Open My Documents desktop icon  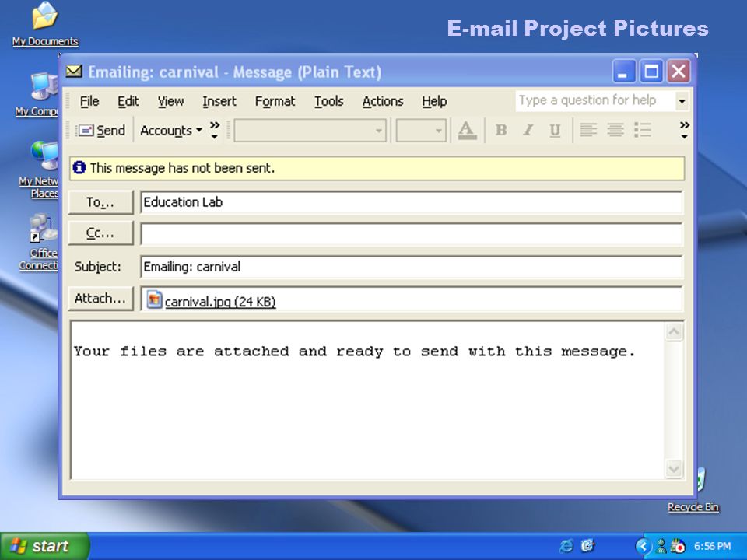click(x=45, y=25)
